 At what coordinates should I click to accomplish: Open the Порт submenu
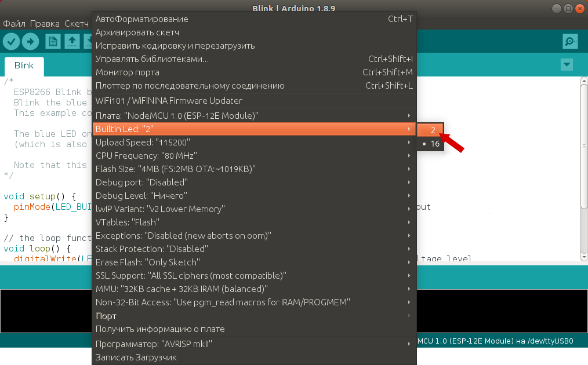pyautogui.click(x=254, y=316)
